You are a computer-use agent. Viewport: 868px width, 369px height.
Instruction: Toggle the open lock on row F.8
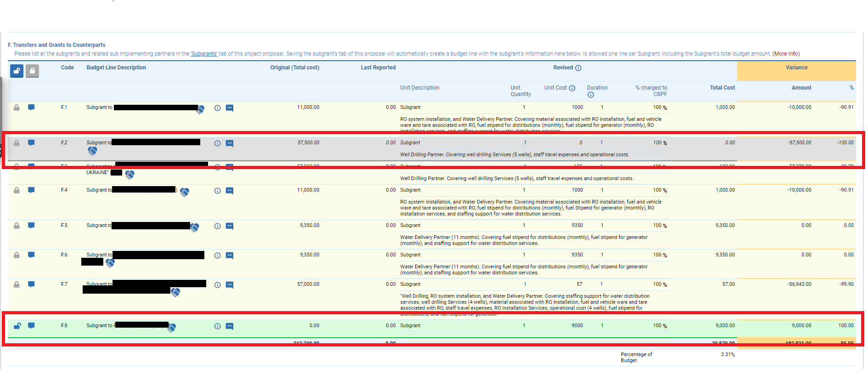17,326
